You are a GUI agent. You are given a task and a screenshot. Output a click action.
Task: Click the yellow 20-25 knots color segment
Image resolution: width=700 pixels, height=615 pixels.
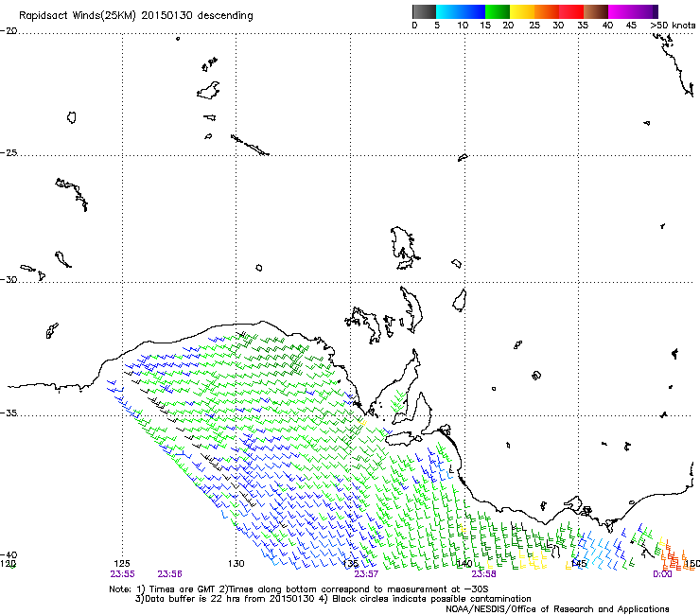point(522,11)
